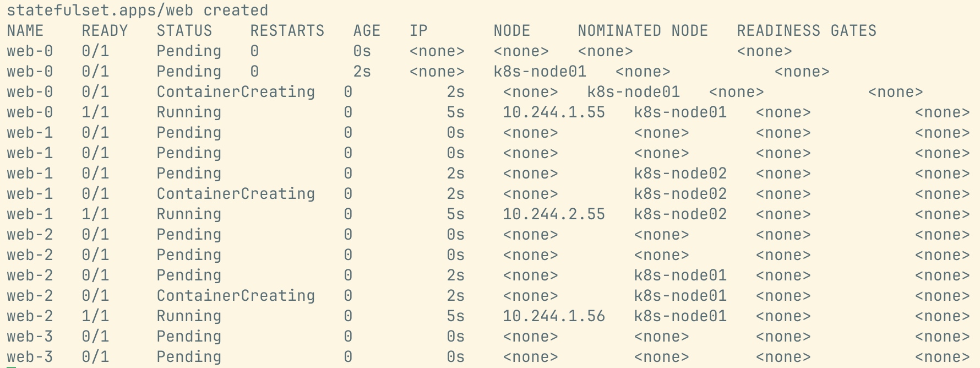Click ContainerCreating status for web-0
This screenshot has width=980, height=368.
(x=236, y=92)
